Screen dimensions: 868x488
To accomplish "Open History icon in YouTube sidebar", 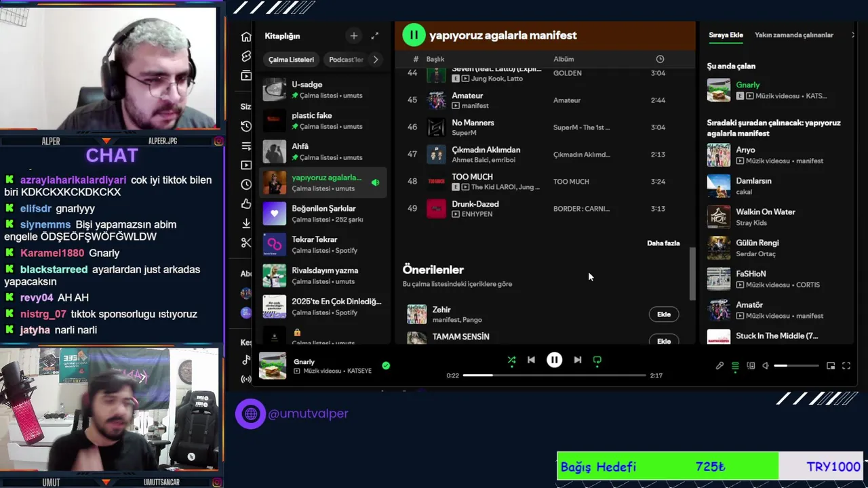I will 246,126.
